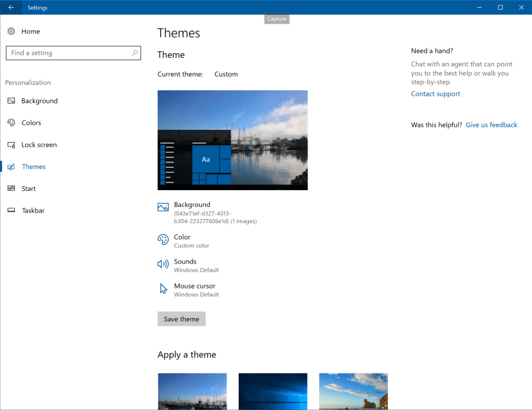Click the Find a setting search box

pyautogui.click(x=71, y=53)
